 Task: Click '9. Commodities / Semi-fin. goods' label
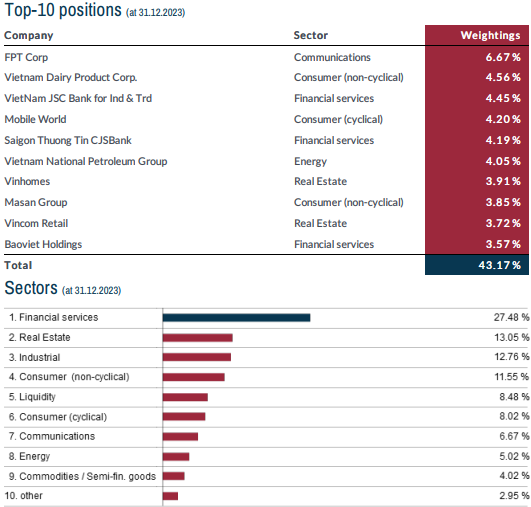coord(82,477)
